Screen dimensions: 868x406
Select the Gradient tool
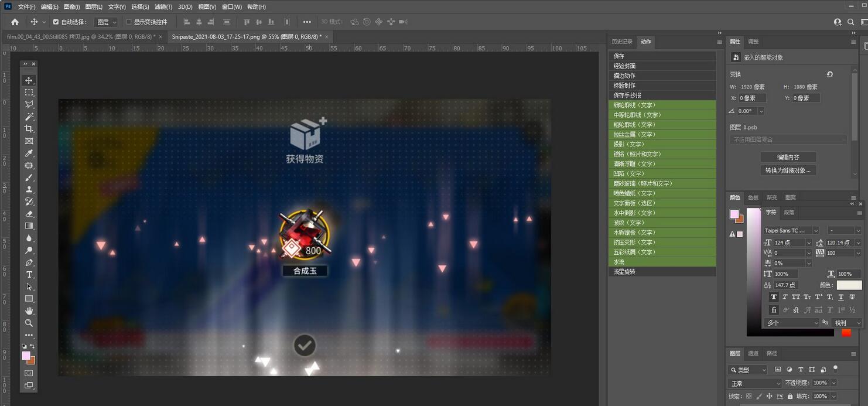tap(29, 226)
